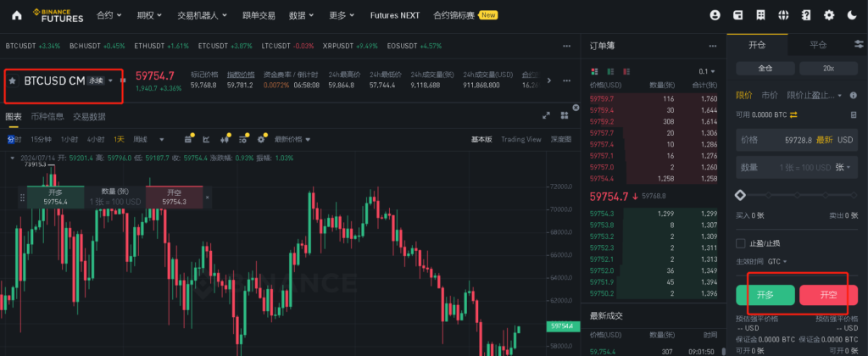Screen dimensions: 868x356
Task: Show bids-only order book view
Action: point(610,71)
